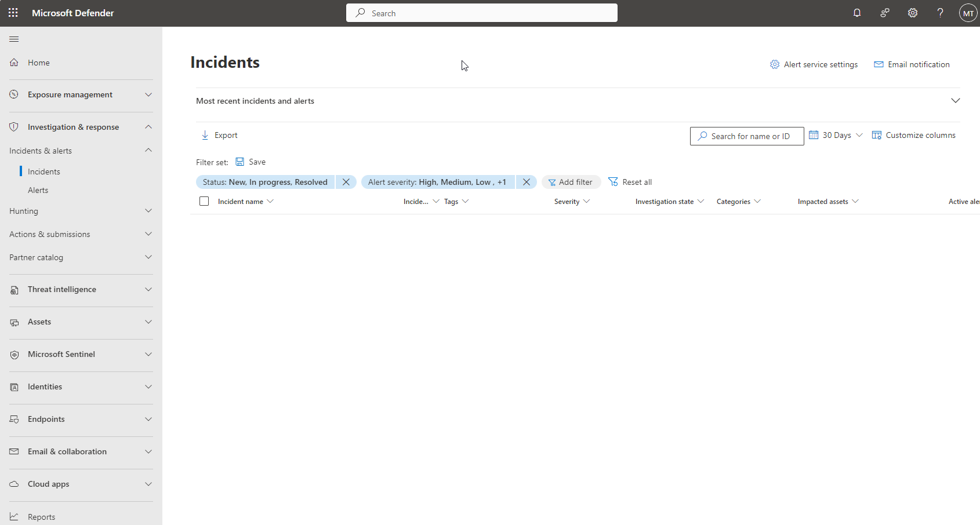980x525 pixels.
Task: Click the Investigation & response shield icon
Action: tap(14, 127)
